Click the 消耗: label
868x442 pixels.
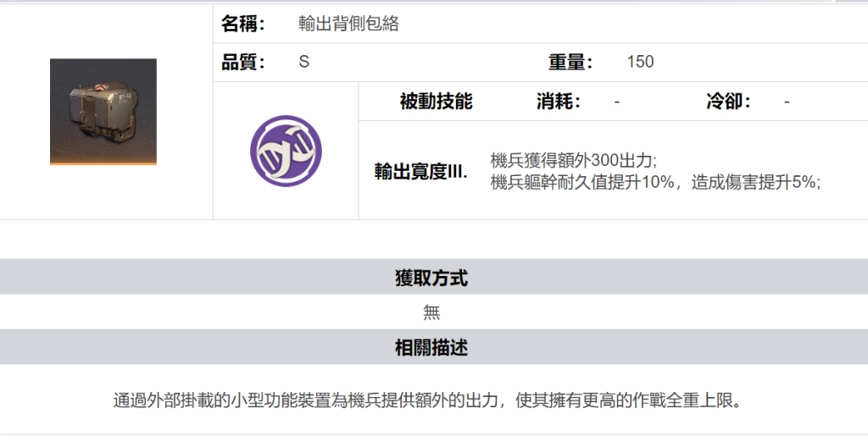pos(559,102)
